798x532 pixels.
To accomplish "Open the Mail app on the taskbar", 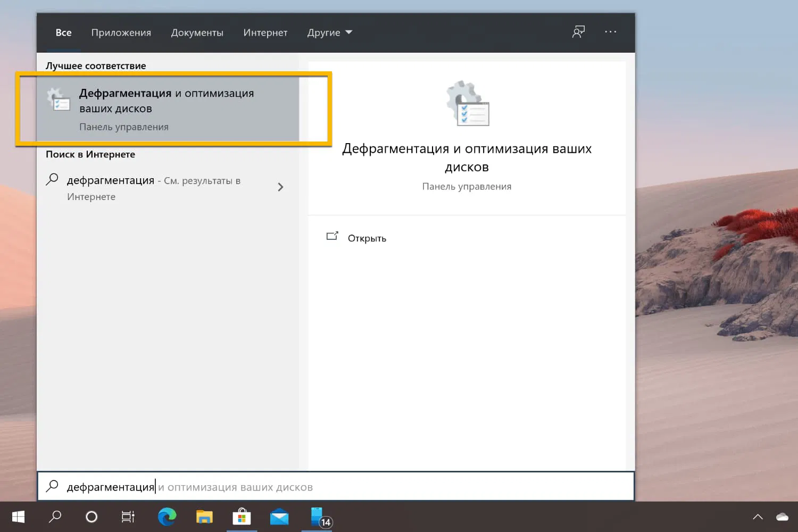I will tap(279, 517).
